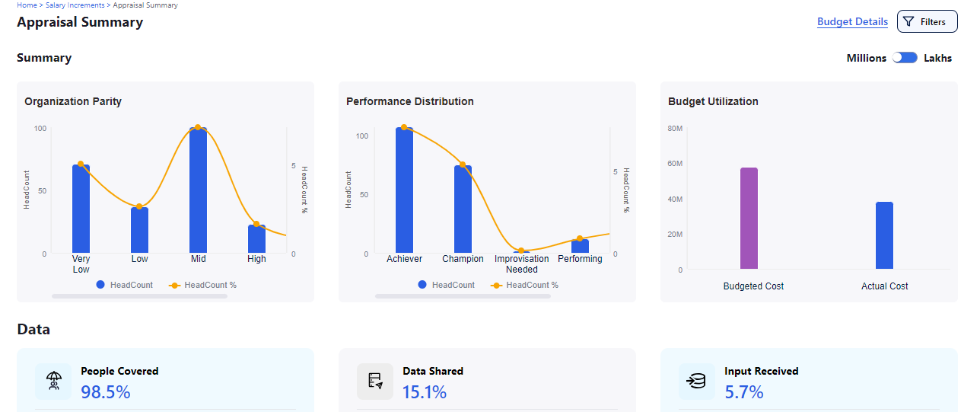
Task: Click the Lakhs label
Action: [x=937, y=58]
